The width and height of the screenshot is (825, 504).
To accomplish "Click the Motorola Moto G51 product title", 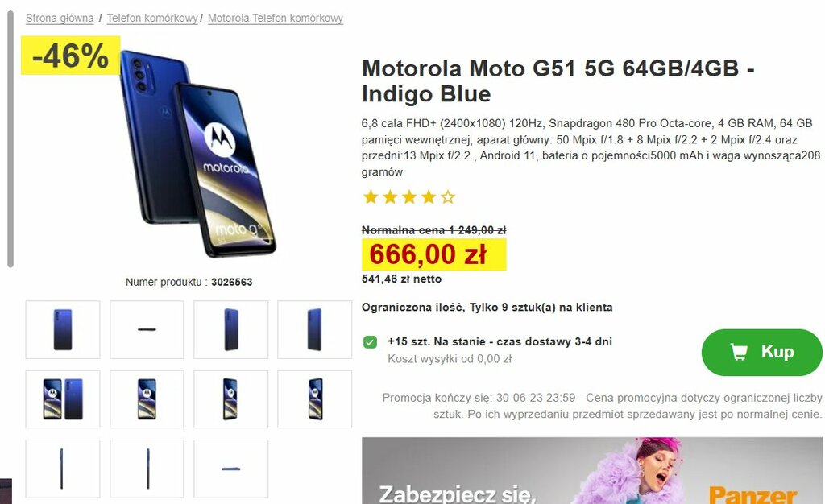I will click(x=558, y=81).
